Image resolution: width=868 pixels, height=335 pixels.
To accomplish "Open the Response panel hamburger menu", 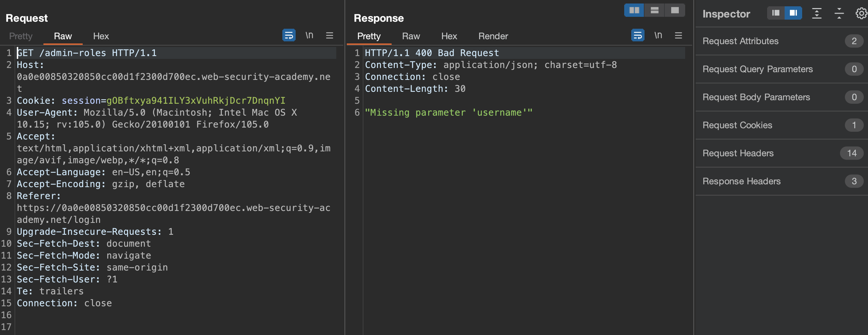I will pos(678,35).
